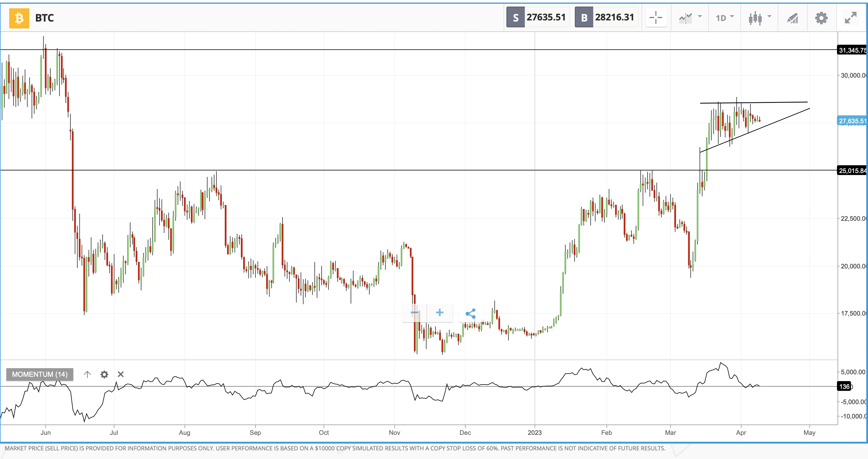Viewport: 868px width, 459px height.
Task: Open the candlestick chart type dropdown
Action: [759, 18]
